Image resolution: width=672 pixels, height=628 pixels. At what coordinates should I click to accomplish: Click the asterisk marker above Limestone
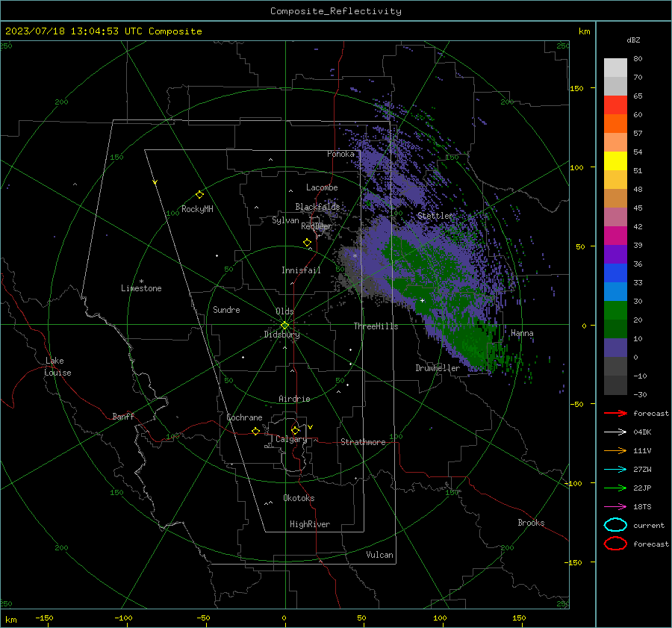pos(141,282)
